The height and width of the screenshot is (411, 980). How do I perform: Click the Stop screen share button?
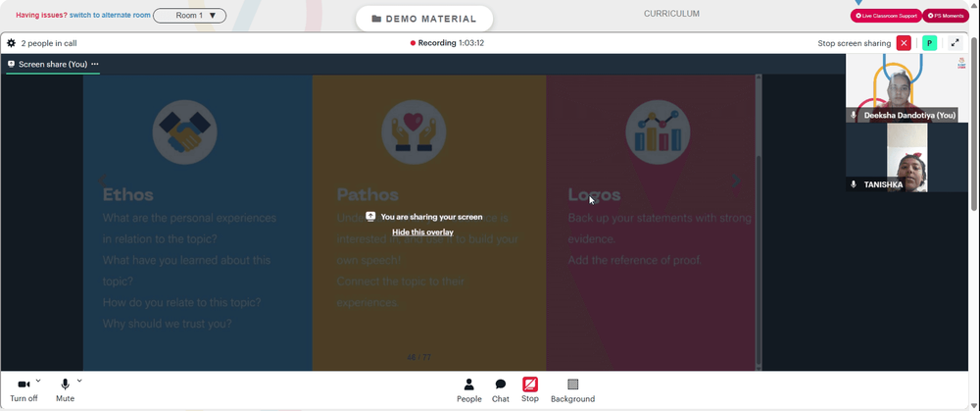click(x=530, y=390)
